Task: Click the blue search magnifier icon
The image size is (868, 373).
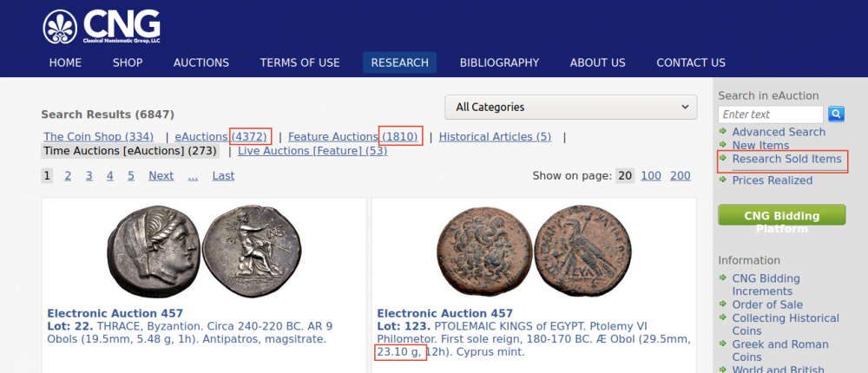Action: pyautogui.click(x=836, y=114)
